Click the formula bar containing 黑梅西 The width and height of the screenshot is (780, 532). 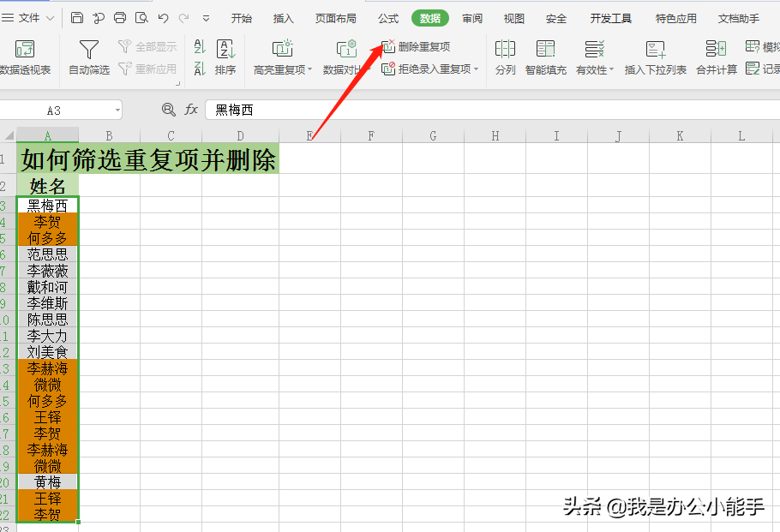pos(493,110)
